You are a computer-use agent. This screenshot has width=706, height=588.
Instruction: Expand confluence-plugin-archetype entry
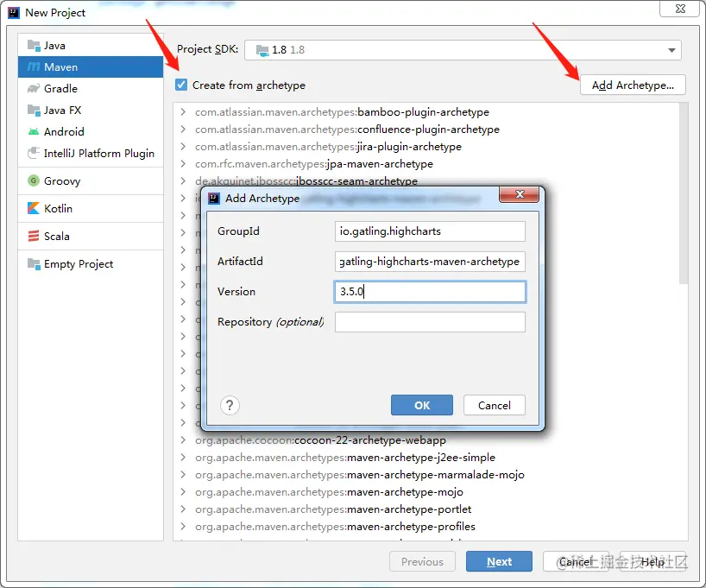point(183,130)
